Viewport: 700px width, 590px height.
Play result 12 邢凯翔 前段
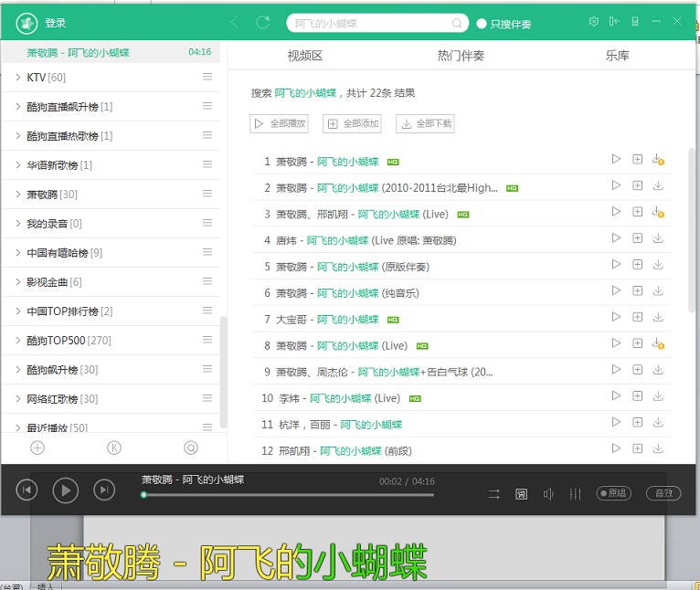point(616,448)
